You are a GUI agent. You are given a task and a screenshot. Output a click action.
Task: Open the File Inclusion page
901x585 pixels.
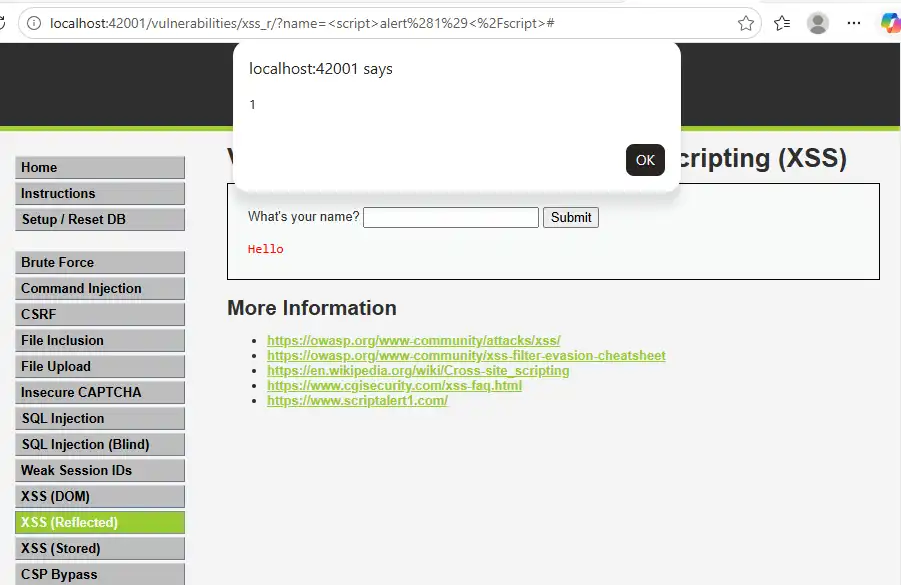(100, 340)
